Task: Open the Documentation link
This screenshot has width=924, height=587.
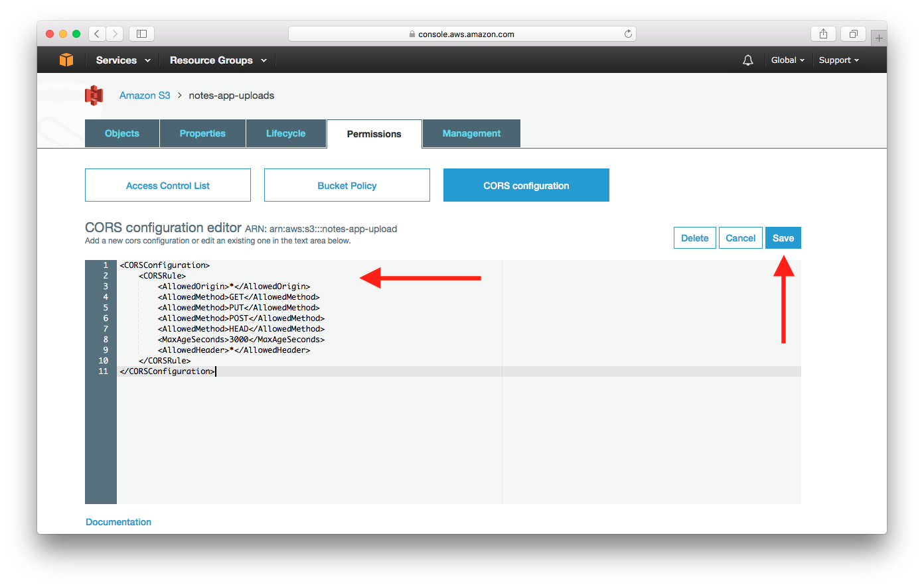Action: click(x=119, y=522)
